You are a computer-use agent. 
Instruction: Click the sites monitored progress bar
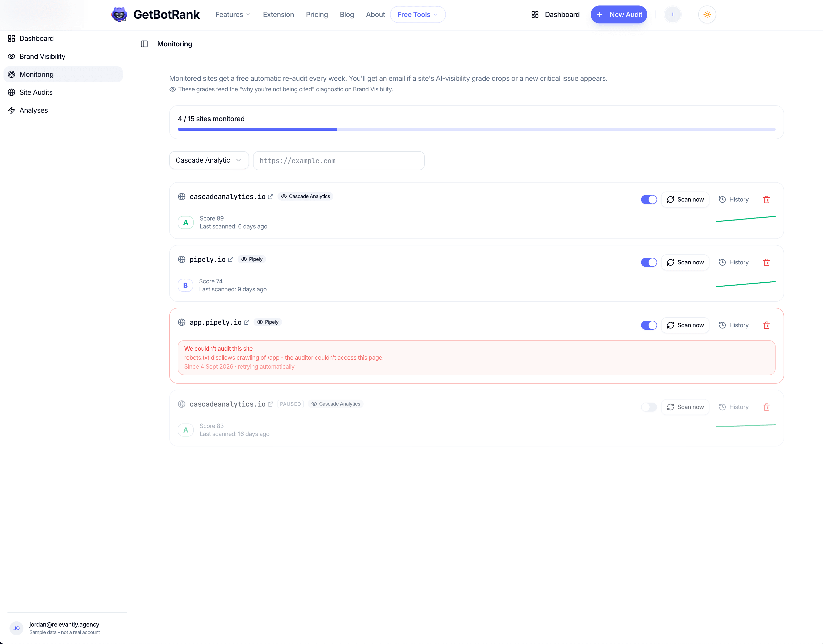476,129
